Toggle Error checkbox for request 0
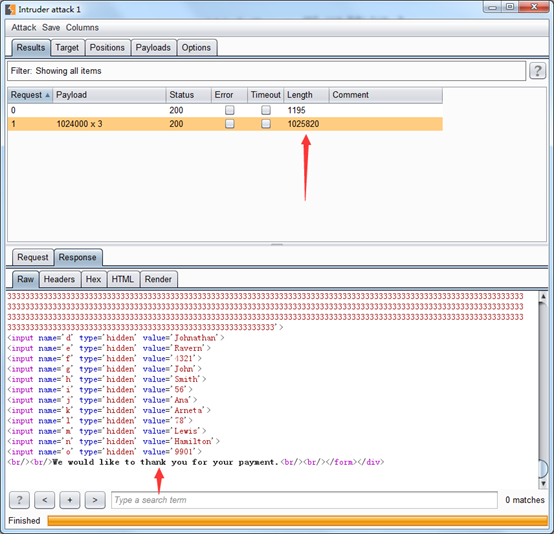The height and width of the screenshot is (534, 554). tap(230, 110)
